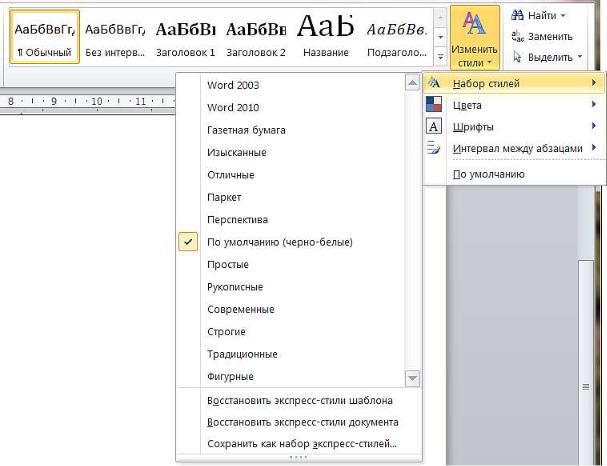Click the Набор стилей icon
Viewport: 607px width, 466px height.
tap(434, 82)
